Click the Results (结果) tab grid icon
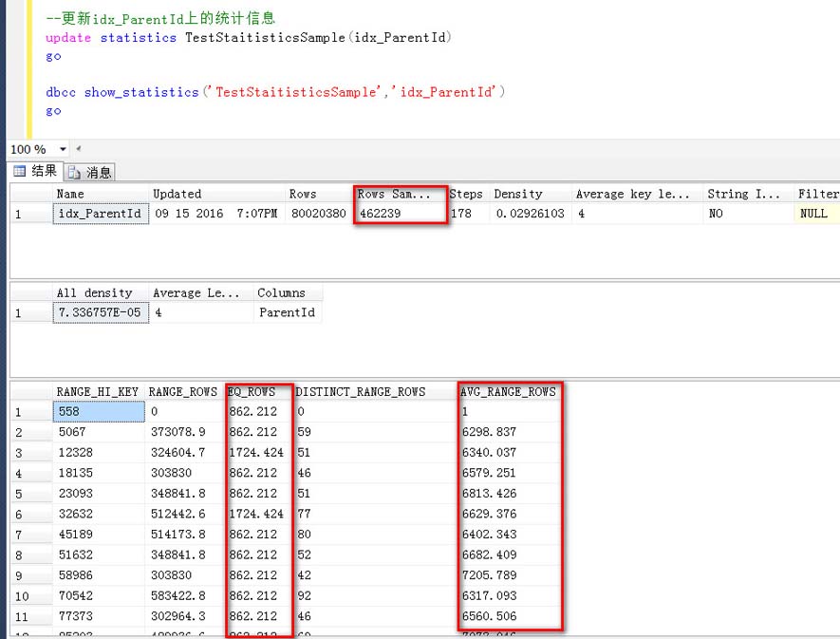 tap(17, 172)
